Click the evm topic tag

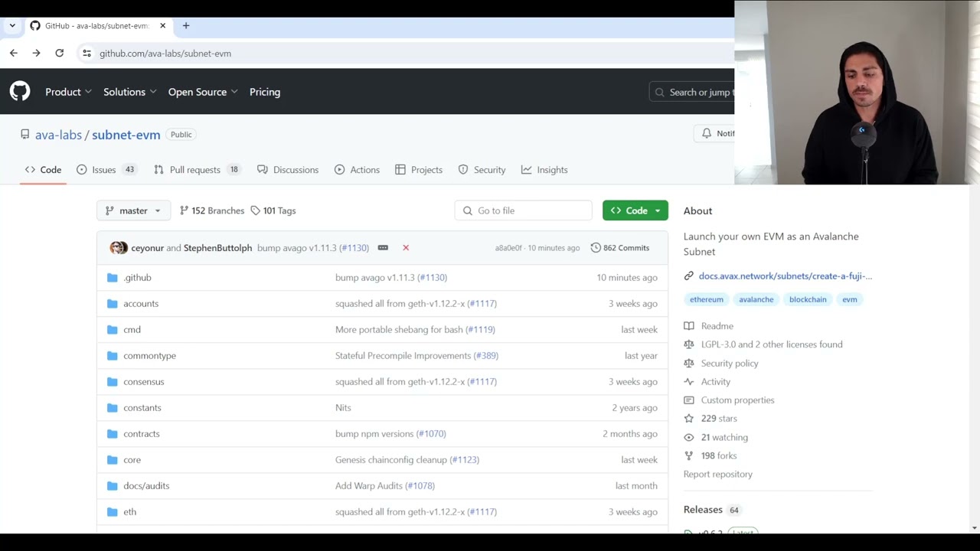[850, 299]
